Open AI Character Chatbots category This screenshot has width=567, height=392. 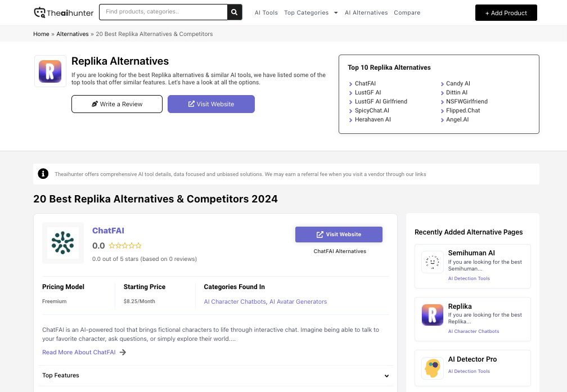(x=235, y=301)
